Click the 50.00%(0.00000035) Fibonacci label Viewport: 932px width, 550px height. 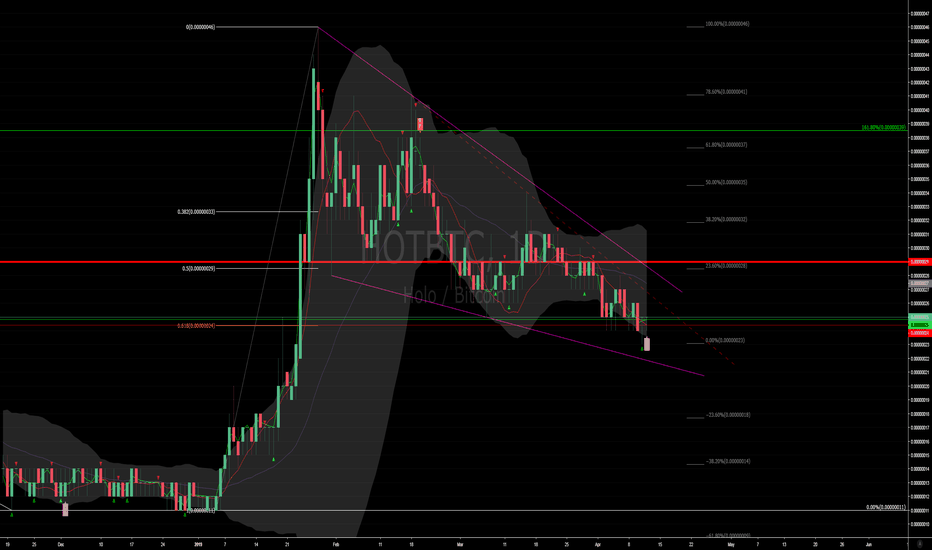(726, 183)
